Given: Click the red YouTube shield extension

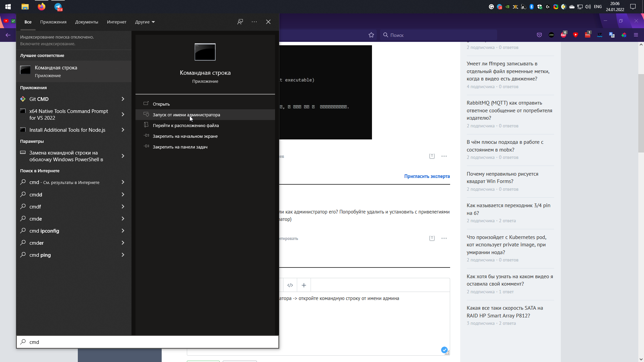Looking at the screenshot, I should [x=576, y=35].
